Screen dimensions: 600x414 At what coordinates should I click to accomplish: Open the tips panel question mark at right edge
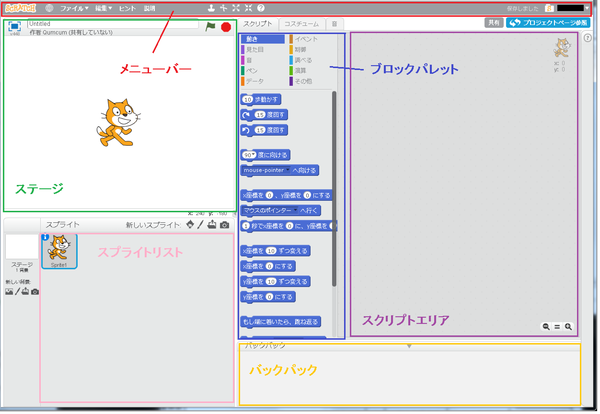pos(588,37)
